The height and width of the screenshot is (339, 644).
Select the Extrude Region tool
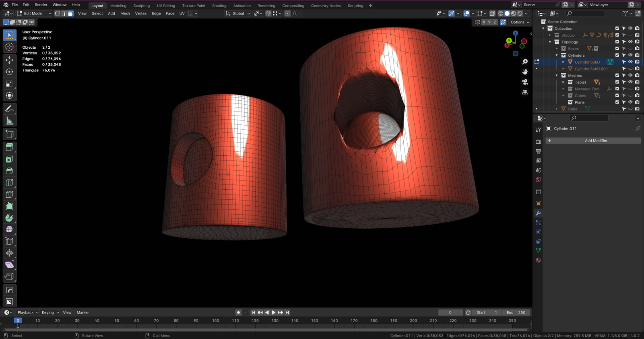[x=10, y=147]
